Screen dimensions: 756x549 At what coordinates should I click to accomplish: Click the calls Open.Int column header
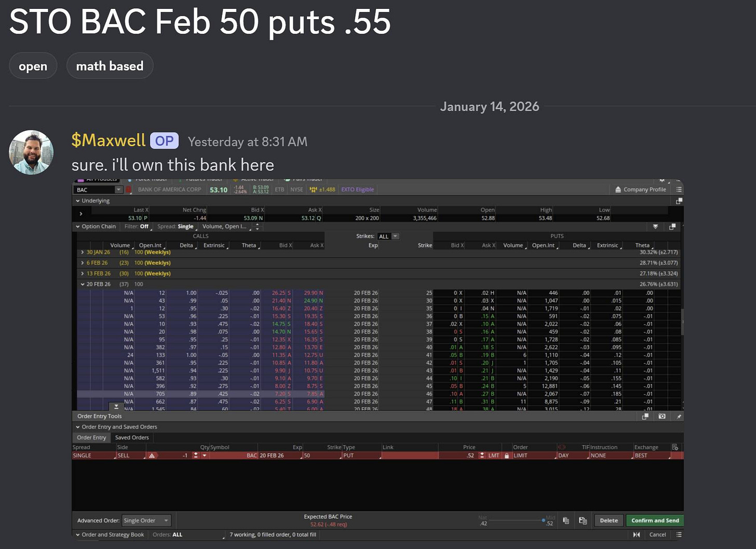150,245
